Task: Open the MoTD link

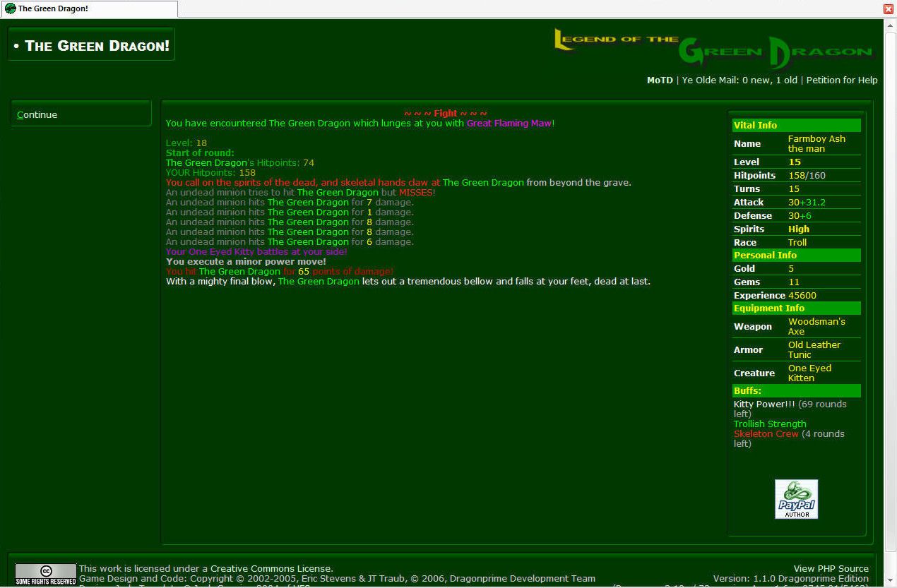Action: tap(660, 80)
